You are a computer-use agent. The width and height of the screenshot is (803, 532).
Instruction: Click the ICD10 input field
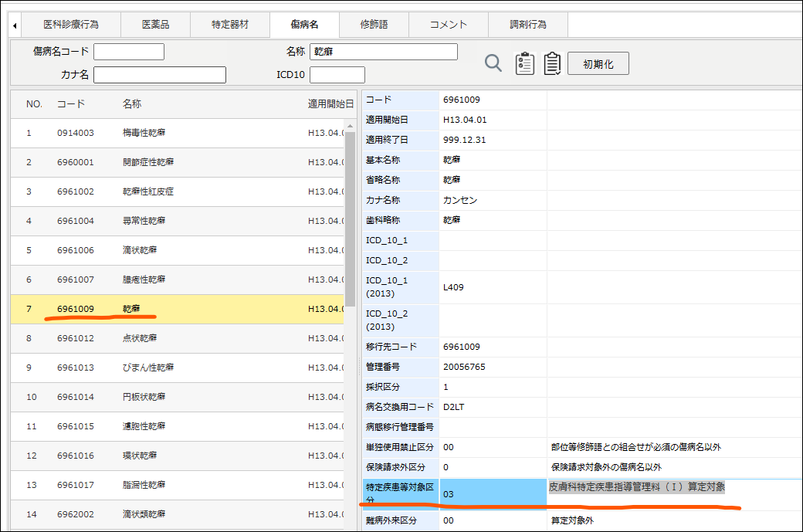[x=337, y=75]
